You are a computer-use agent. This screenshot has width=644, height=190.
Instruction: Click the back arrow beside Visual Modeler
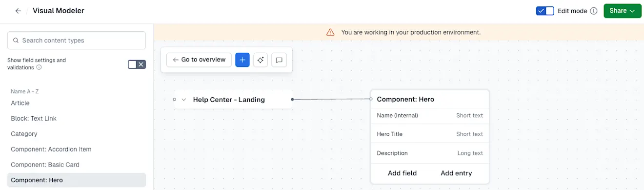click(18, 11)
